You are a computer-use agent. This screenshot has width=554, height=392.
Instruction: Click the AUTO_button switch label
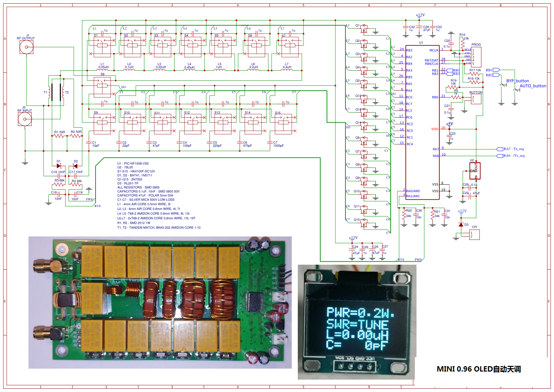[x=533, y=86]
